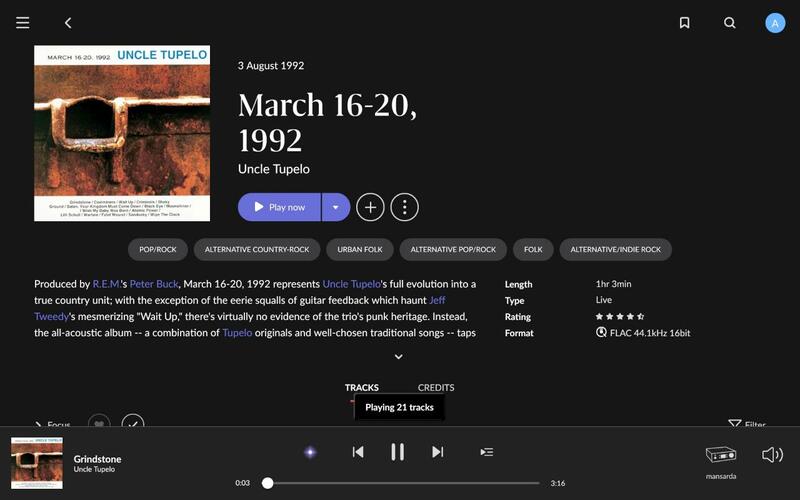Select the POP/ROCK genre tag
The image size is (800, 500).
pyautogui.click(x=158, y=249)
